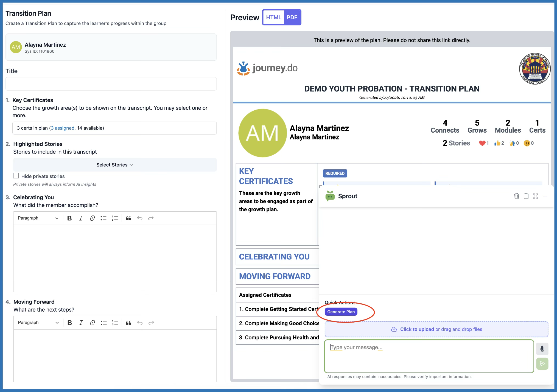This screenshot has height=392, width=557.
Task: Click the Title input field
Action: click(x=111, y=84)
